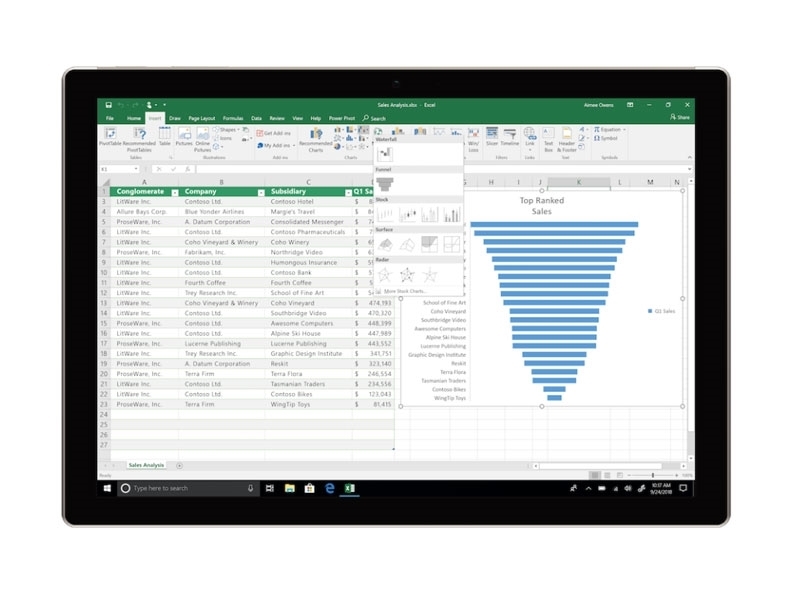Screen dimensions: 800x600
Task: Insert a Slicer filter
Action: [x=492, y=137]
